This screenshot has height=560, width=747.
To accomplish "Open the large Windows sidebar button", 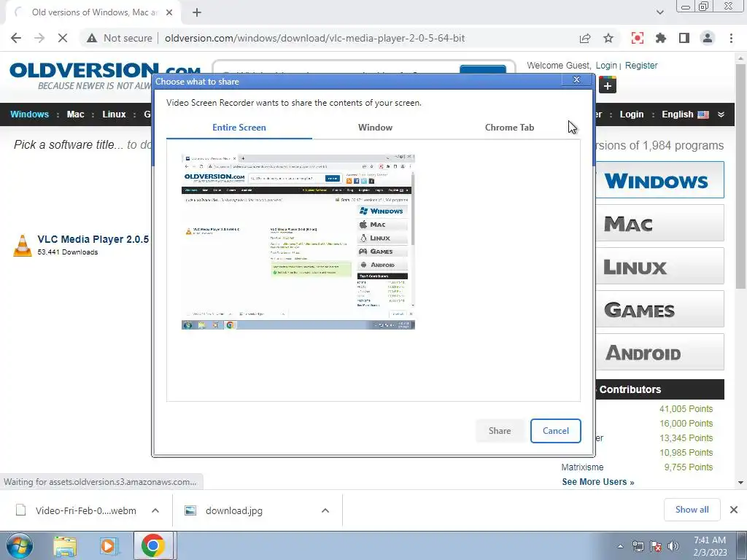I will pyautogui.click(x=659, y=180).
